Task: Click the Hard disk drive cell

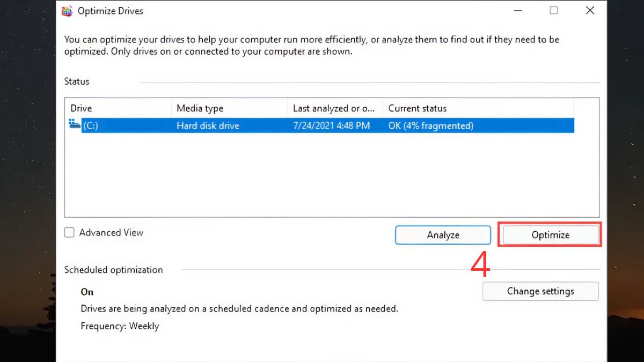Action: [x=208, y=126]
